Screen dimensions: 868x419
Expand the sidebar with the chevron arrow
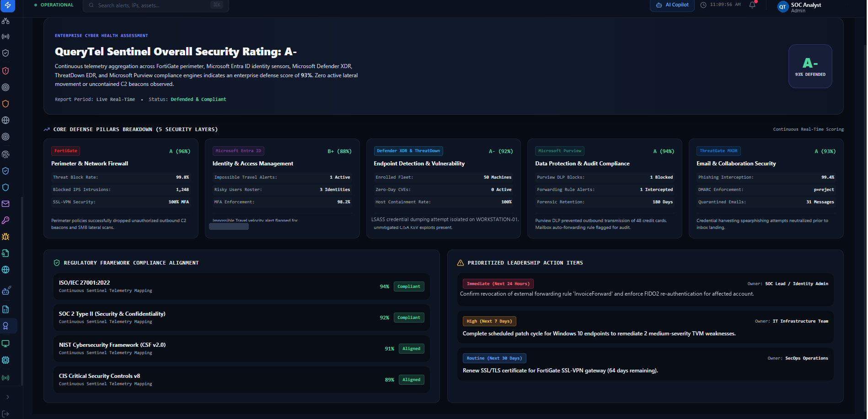7,397
